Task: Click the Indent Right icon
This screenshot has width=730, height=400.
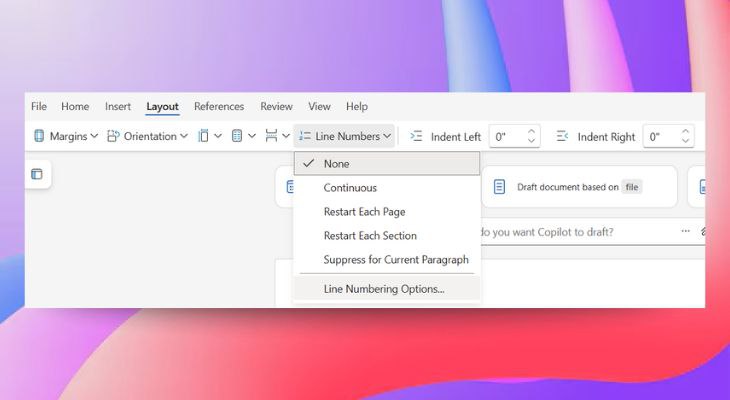Action: [562, 136]
